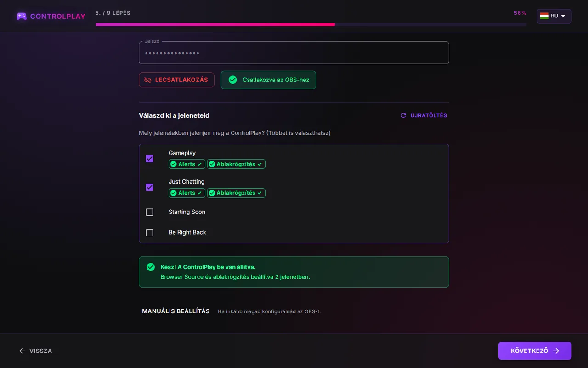The image size is (588, 368).
Task: Click the Starting Soon scene name
Action: click(x=187, y=212)
